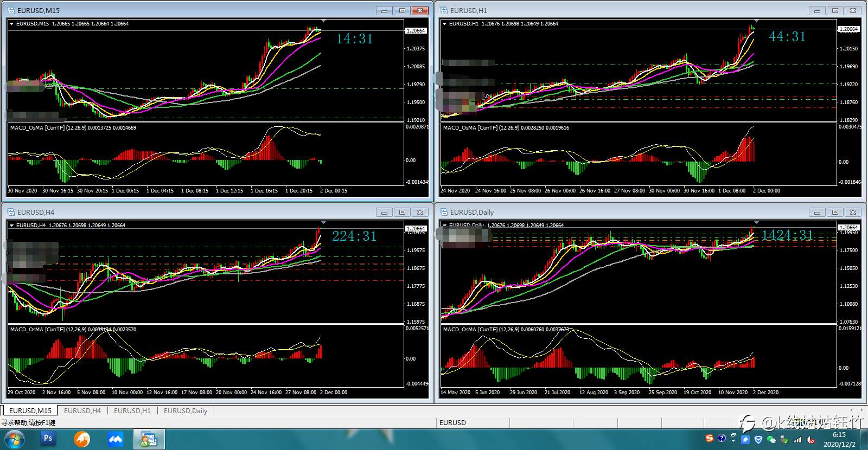The height and width of the screenshot is (450, 868).
Task: Open the taskbar clock showing 6:15
Action: point(839,439)
